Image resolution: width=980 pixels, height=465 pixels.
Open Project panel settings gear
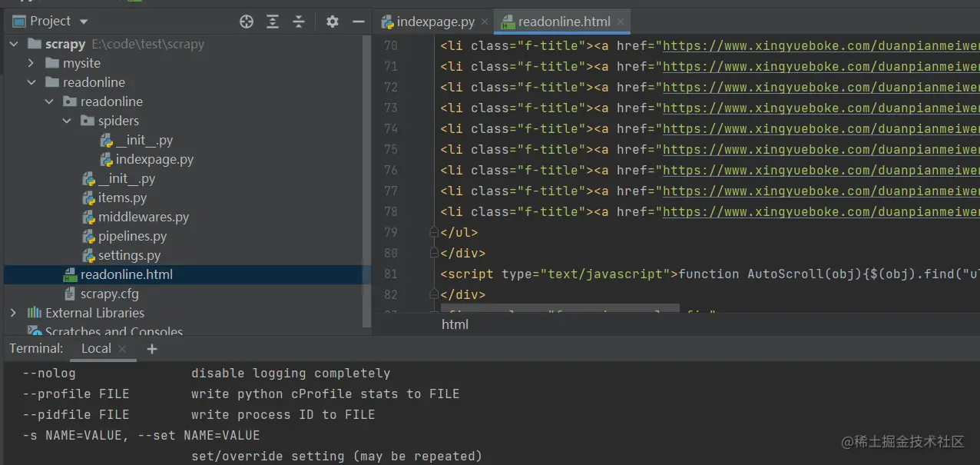333,22
